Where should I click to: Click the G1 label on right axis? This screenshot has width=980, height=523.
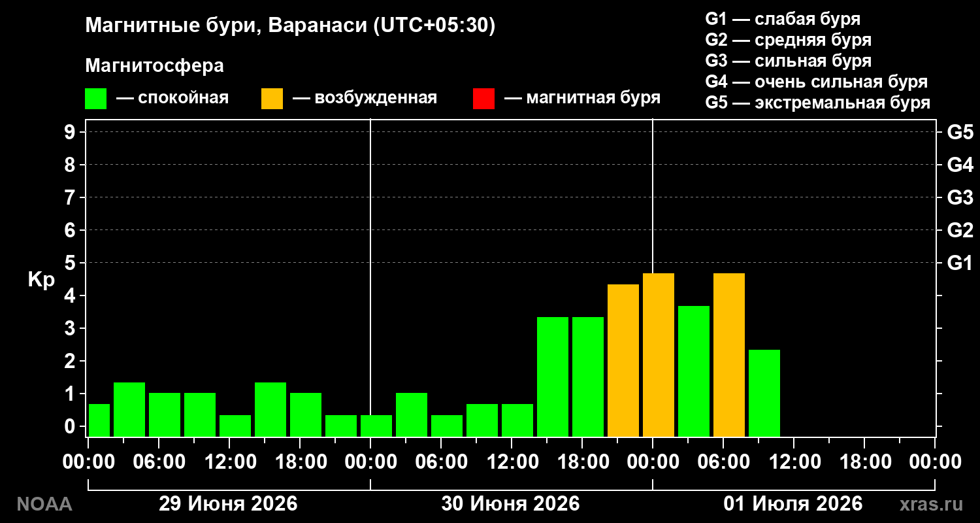(960, 263)
